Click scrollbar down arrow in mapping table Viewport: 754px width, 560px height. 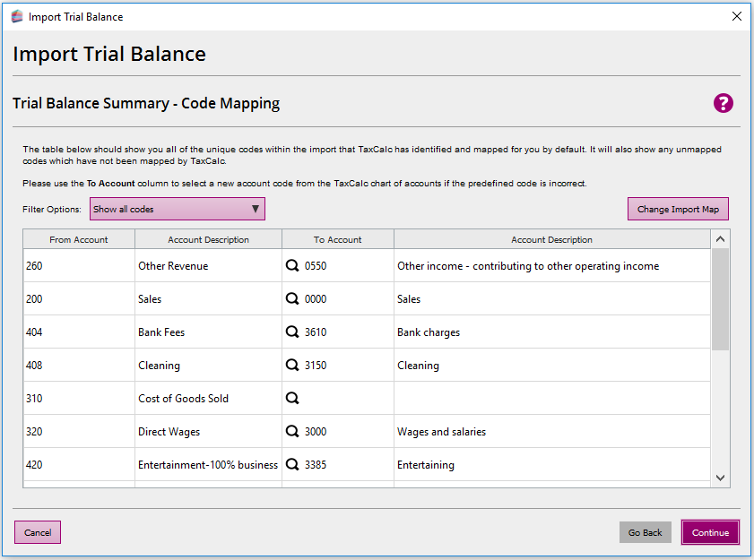tap(720, 478)
